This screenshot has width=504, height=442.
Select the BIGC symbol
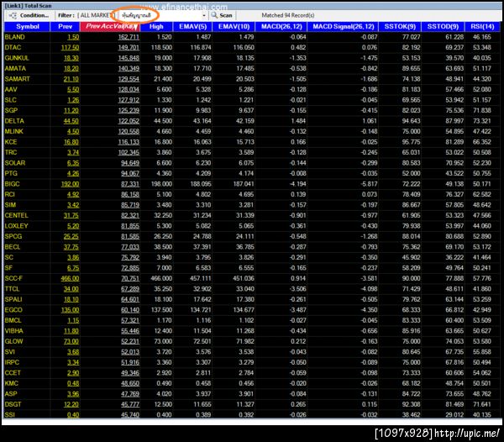[12, 184]
